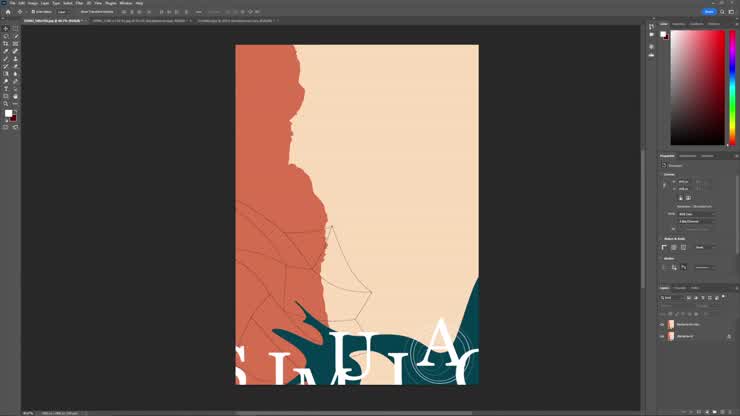Open the ruler units dropdown in Rulers & Grids
This screenshot has height=416, width=740.
pos(704,247)
